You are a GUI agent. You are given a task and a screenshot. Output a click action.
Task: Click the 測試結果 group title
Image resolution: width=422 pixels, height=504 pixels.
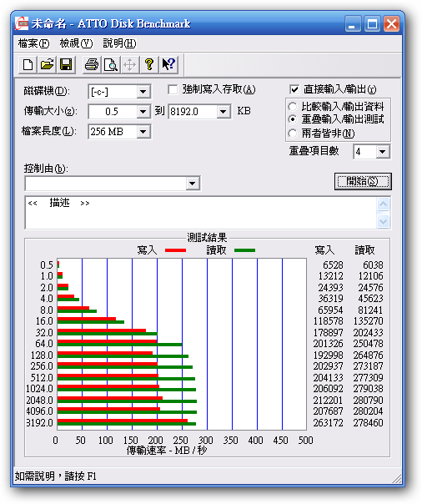point(207,238)
